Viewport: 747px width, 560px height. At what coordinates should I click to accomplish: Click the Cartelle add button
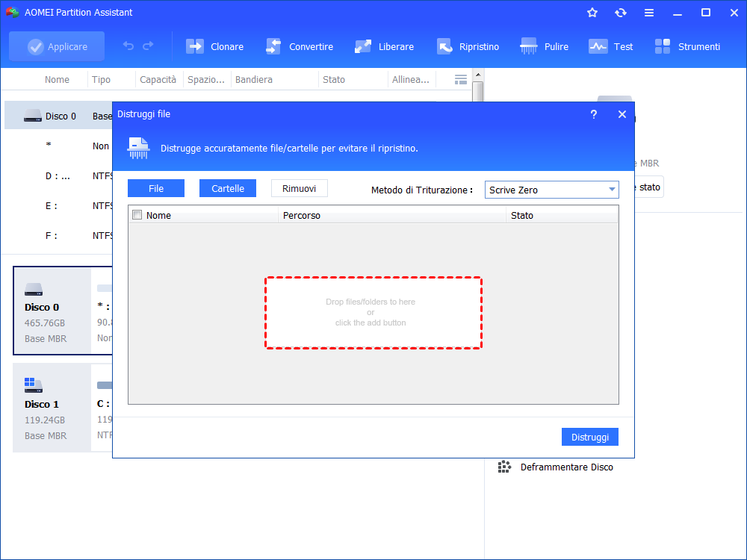[x=228, y=188]
